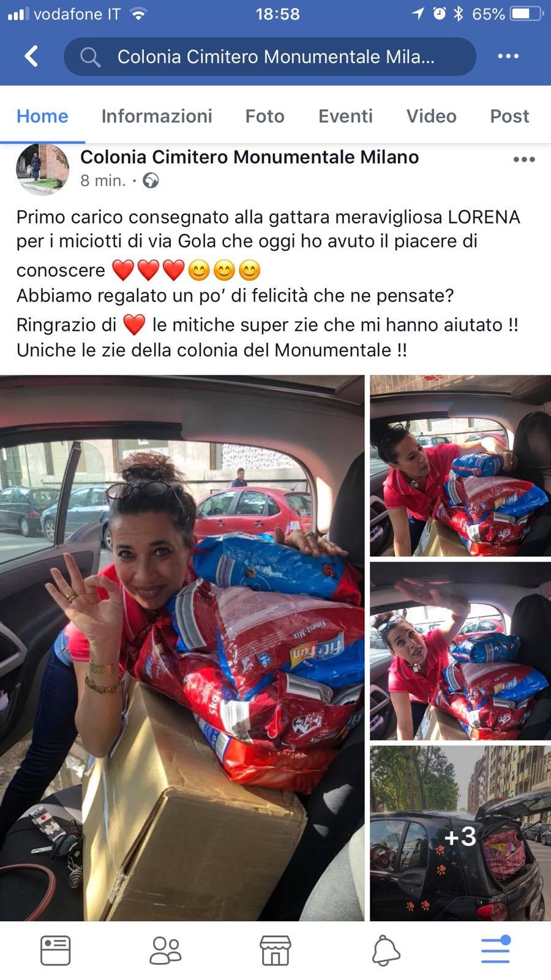551x980 pixels.
Task: Tap the page profile picture
Action: click(x=42, y=169)
